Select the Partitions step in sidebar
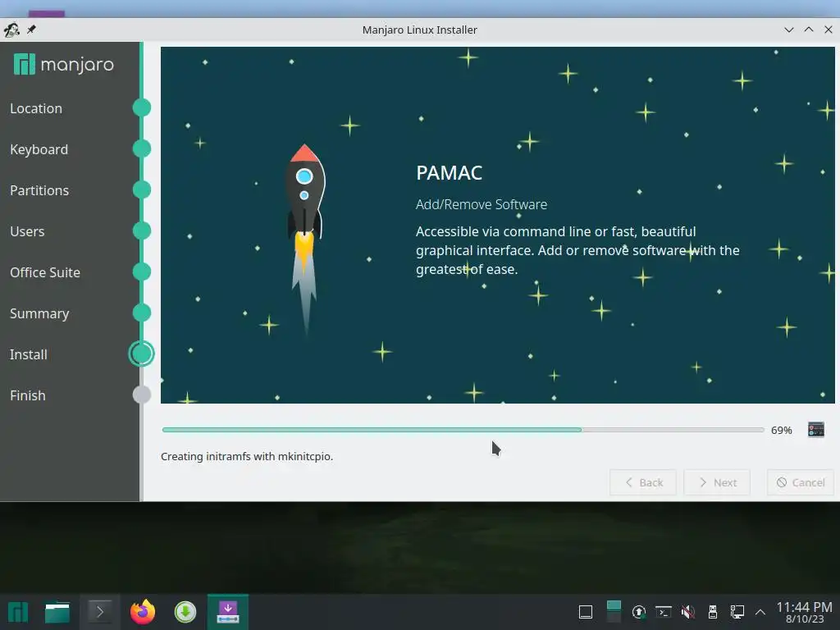 [x=39, y=190]
